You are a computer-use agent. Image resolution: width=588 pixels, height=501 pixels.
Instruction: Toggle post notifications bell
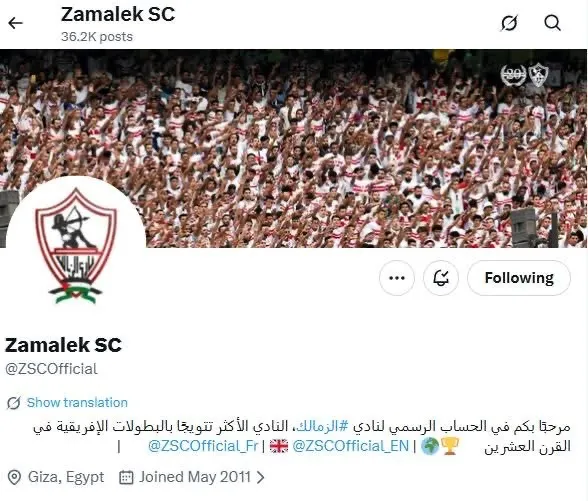coord(441,278)
